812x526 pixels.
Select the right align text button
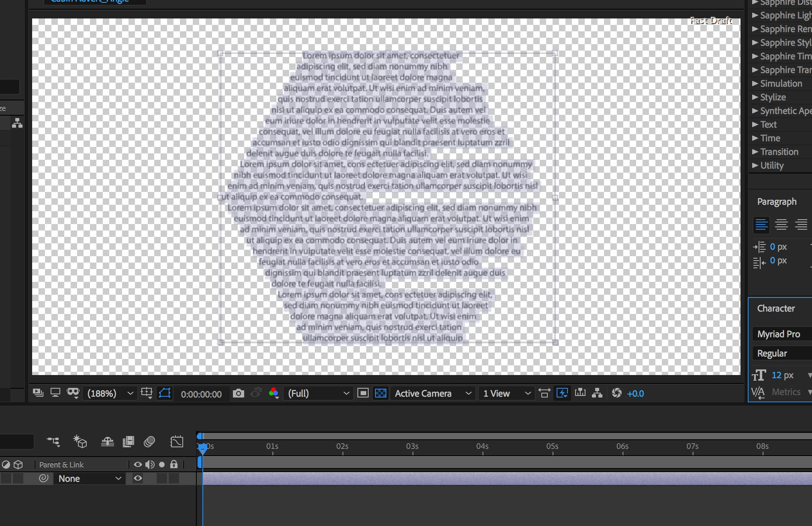pos(801,224)
